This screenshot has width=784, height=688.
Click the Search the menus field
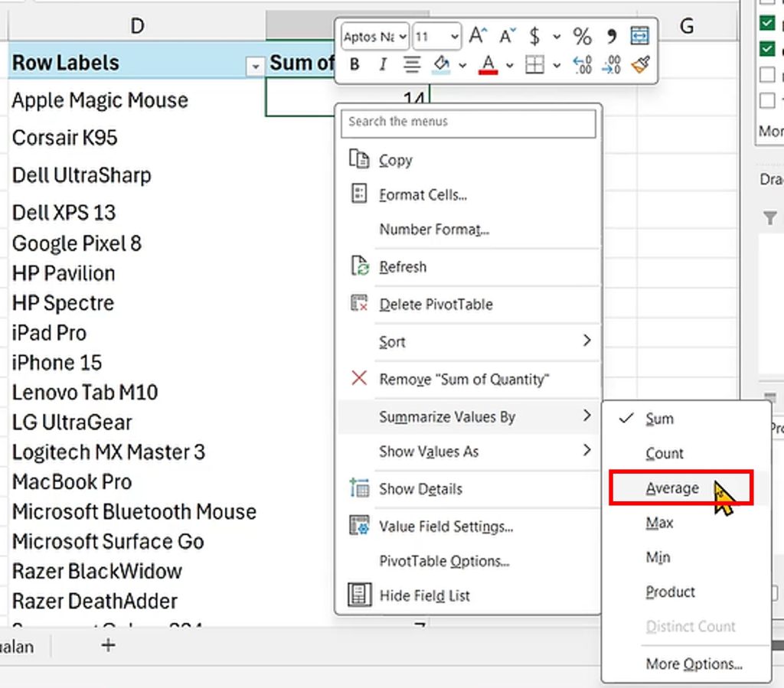pyautogui.click(x=469, y=122)
